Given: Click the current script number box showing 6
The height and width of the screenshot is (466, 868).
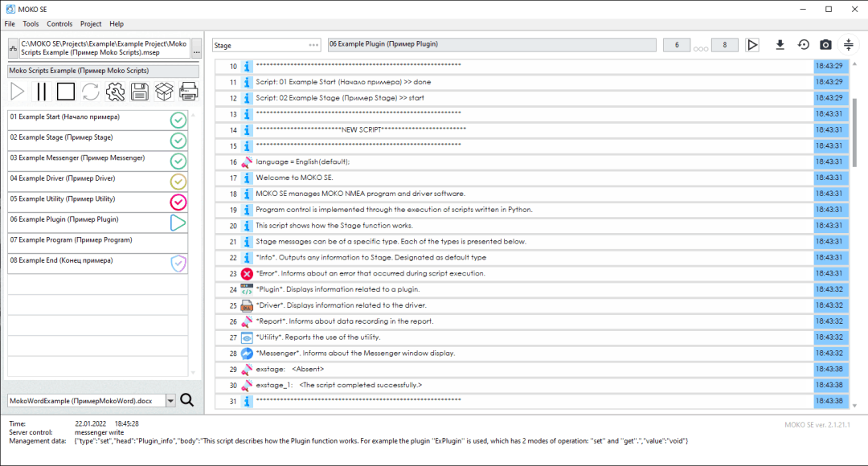Looking at the screenshot, I should (677, 45).
